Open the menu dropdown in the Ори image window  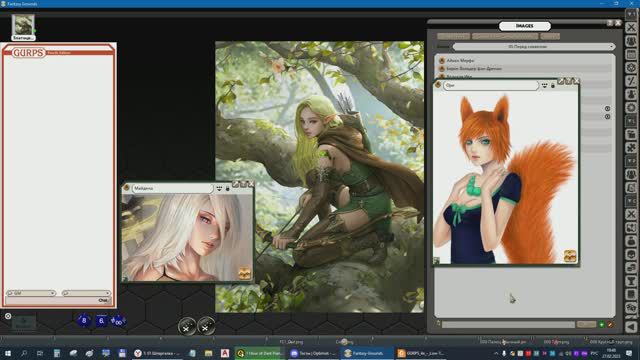544,85
